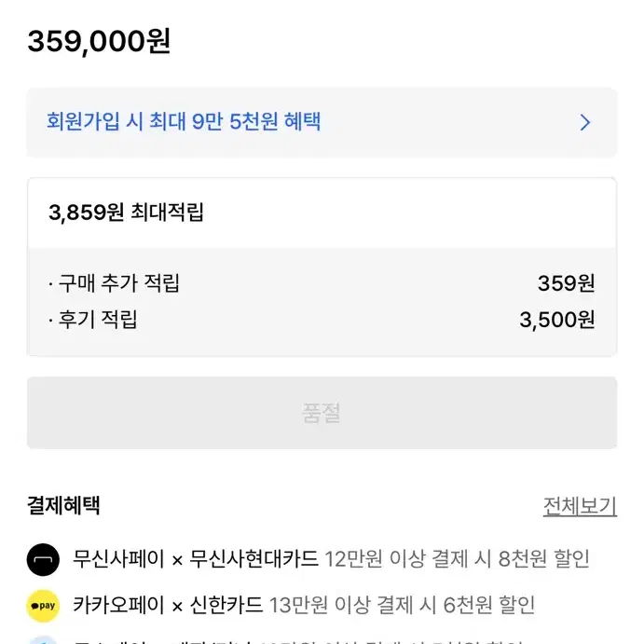Open the signup benefit banner via its chevron arrow

[x=585, y=122]
